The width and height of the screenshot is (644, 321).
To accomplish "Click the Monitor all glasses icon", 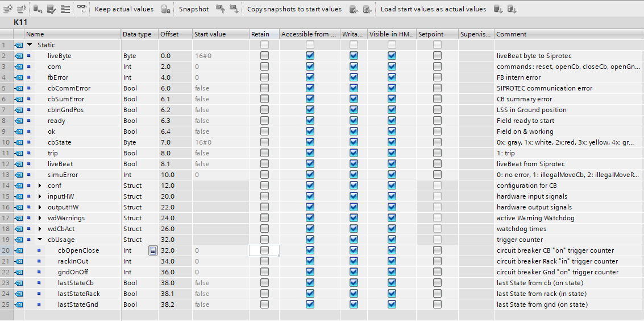I will tap(82, 9).
